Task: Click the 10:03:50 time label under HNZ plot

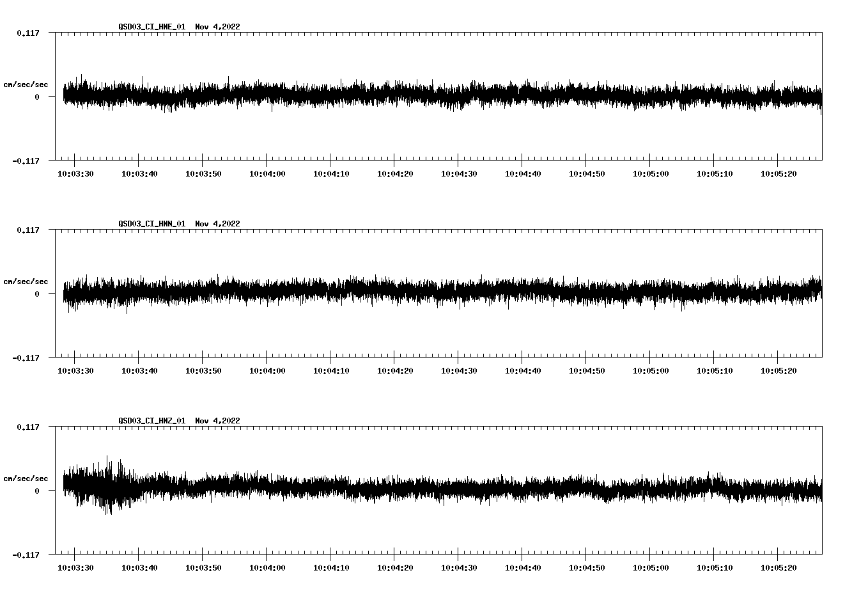Action: pos(203,568)
